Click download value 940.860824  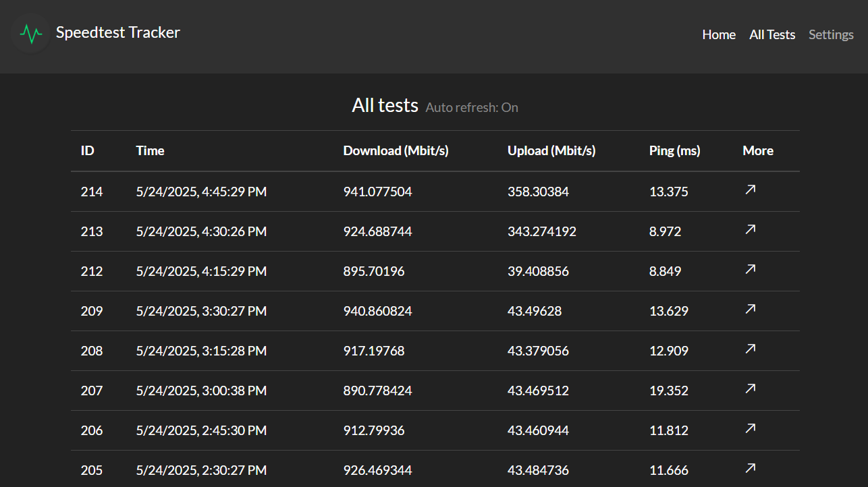tap(377, 311)
